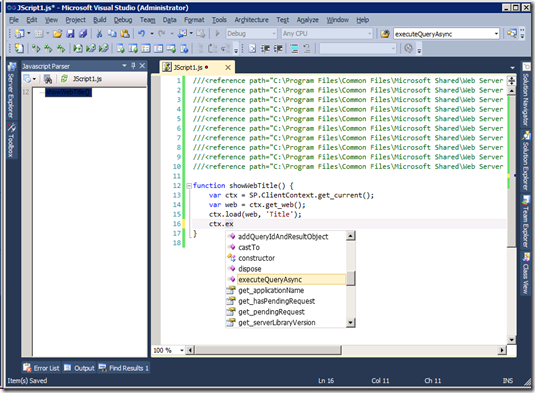Click the Find in Files folder icon
Viewport: 535px width, 393px height.
point(385,34)
